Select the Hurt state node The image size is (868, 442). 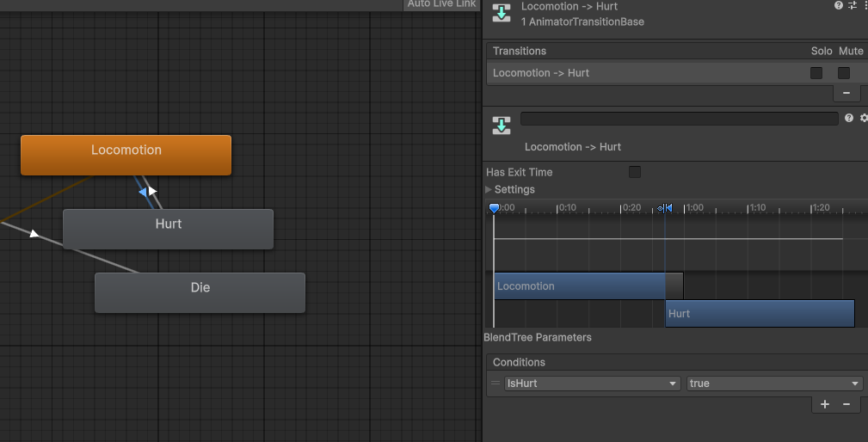pos(169,229)
